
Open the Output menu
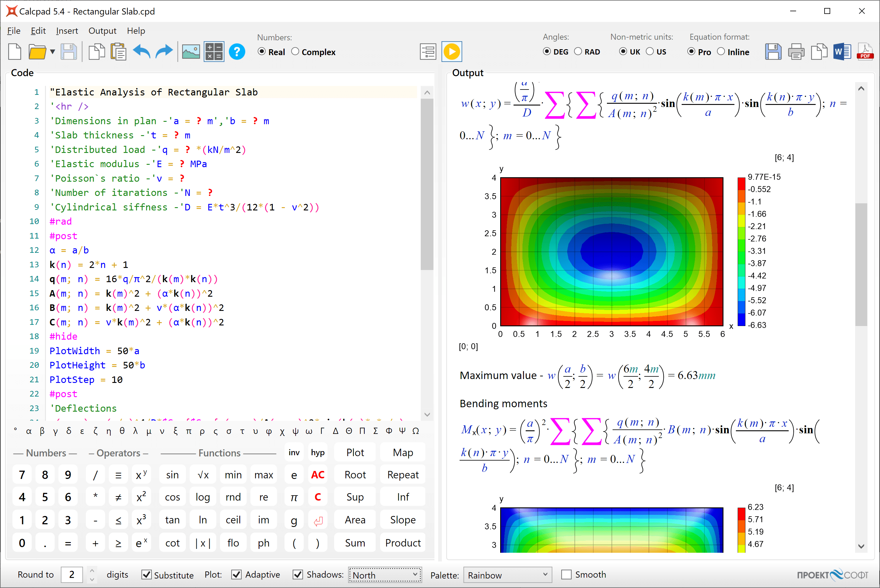click(x=101, y=30)
